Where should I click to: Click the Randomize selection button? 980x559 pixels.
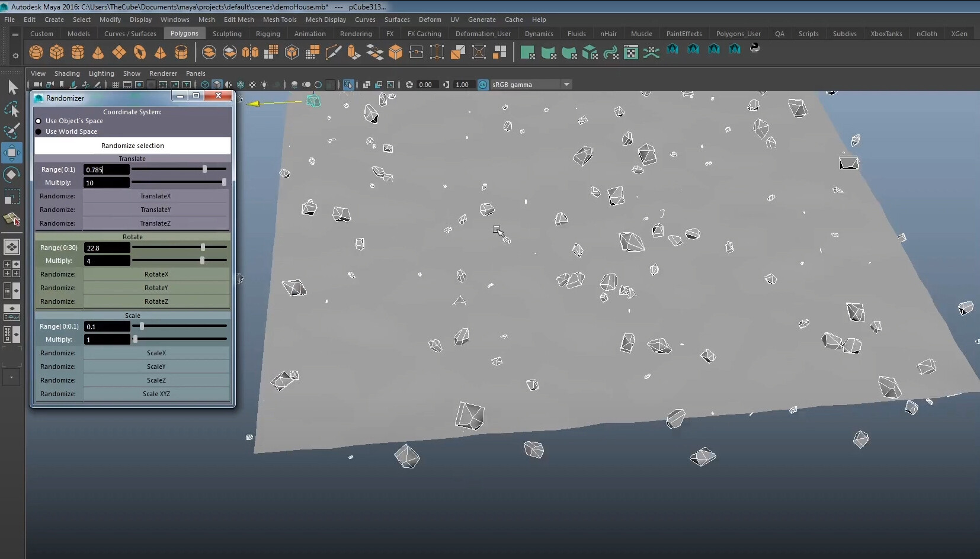pos(132,146)
